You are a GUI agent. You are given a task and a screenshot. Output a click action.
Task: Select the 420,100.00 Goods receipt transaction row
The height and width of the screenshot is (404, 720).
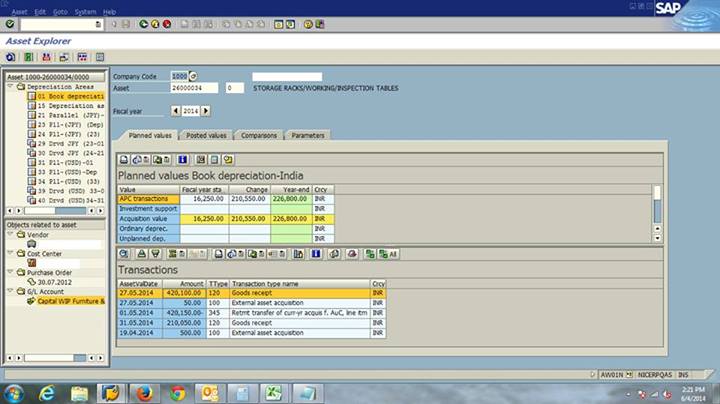click(x=251, y=293)
